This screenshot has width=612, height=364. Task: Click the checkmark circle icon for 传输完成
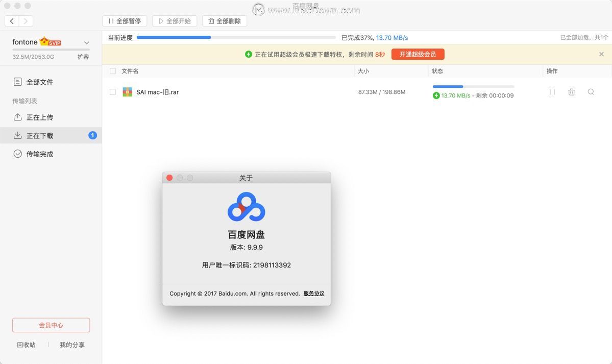point(17,154)
